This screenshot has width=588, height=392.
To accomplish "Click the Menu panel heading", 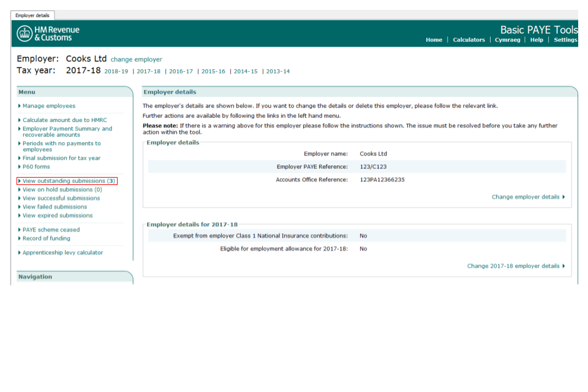I will [27, 92].
